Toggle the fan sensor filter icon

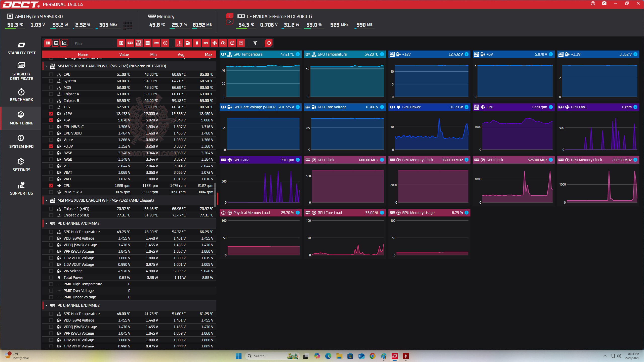pos(214,43)
